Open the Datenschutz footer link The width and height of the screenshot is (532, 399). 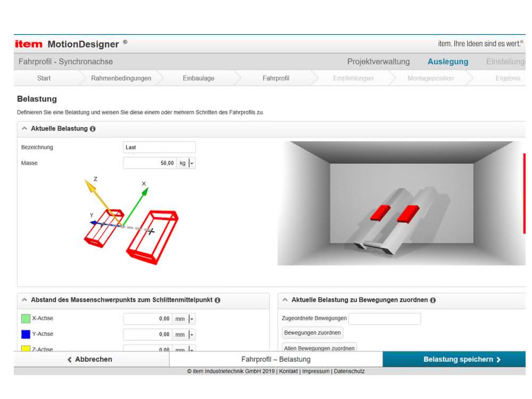click(x=349, y=371)
